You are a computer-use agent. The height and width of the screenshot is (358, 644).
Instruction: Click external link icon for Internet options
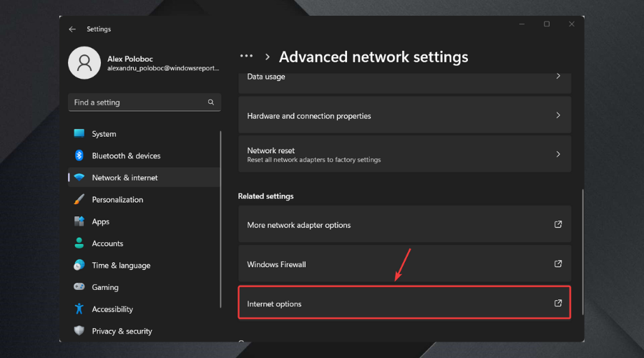pyautogui.click(x=558, y=304)
